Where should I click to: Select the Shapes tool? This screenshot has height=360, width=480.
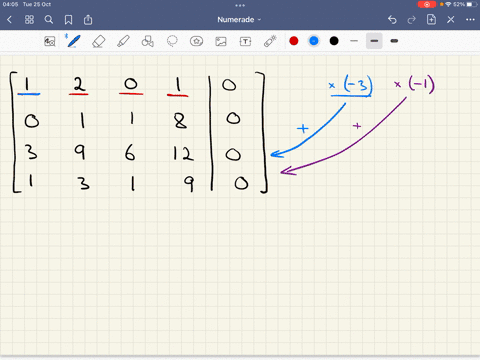tap(147, 41)
